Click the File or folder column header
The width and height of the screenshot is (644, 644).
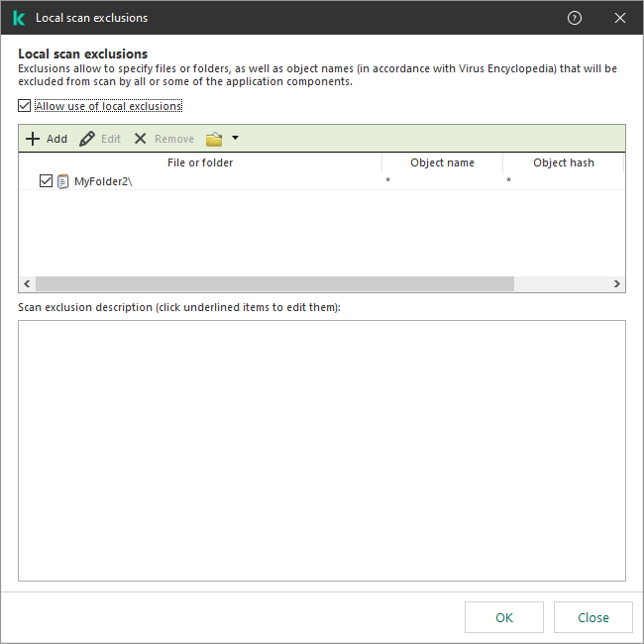[x=200, y=162]
